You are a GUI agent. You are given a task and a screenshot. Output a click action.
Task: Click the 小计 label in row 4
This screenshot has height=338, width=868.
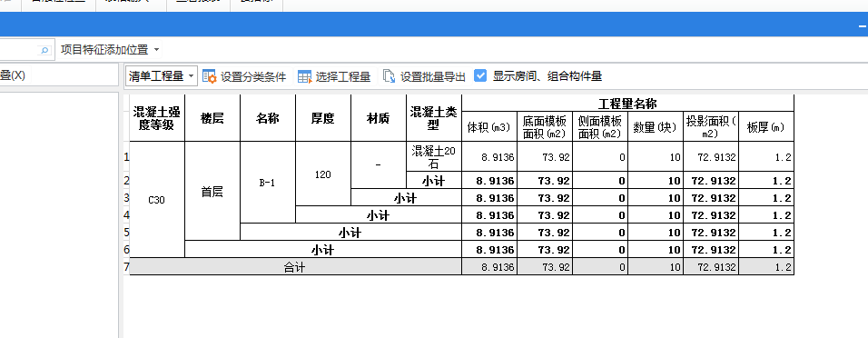(x=378, y=215)
